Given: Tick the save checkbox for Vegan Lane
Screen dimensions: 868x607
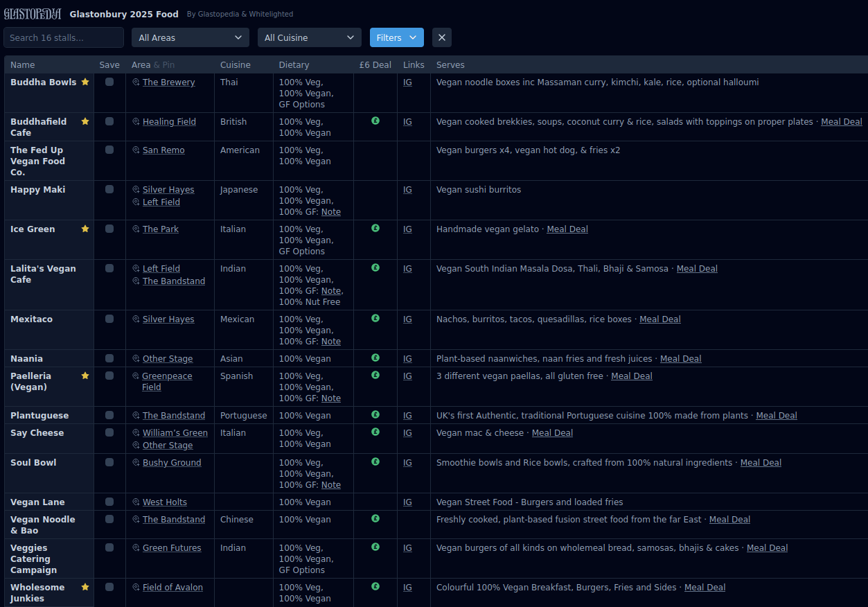Looking at the screenshot, I should [x=109, y=502].
